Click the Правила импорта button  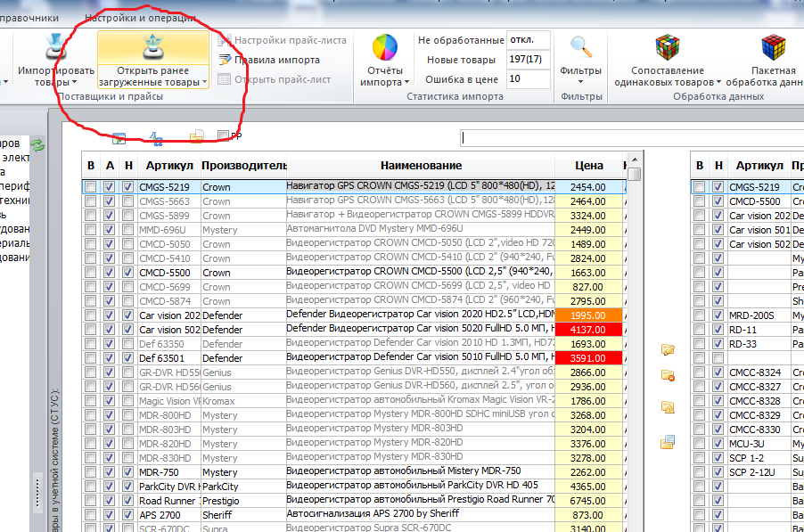pyautogui.click(x=269, y=60)
